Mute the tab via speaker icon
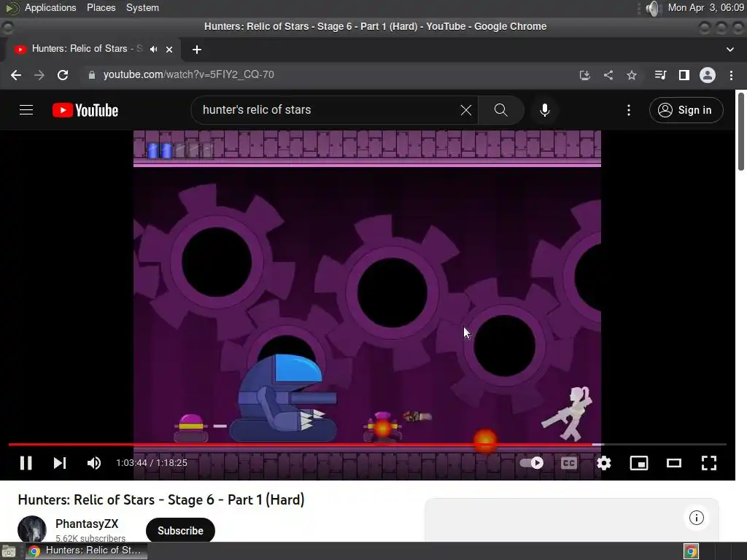This screenshot has width=747, height=560. tap(153, 49)
